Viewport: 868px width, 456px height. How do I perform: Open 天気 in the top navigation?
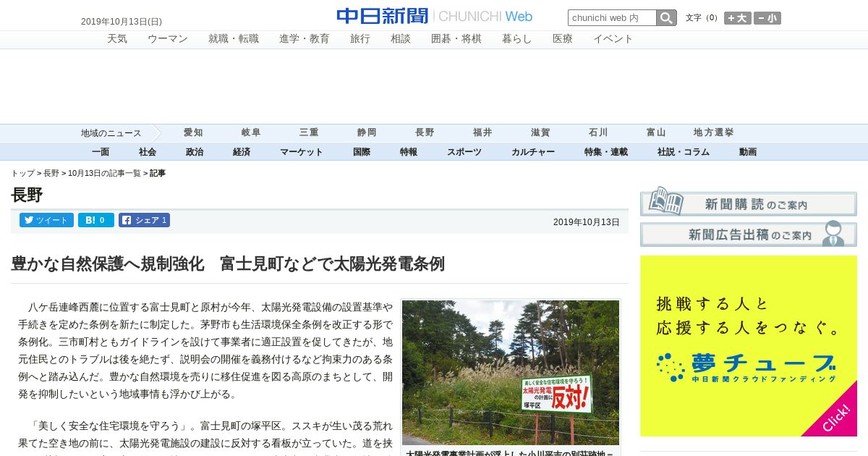tap(117, 39)
